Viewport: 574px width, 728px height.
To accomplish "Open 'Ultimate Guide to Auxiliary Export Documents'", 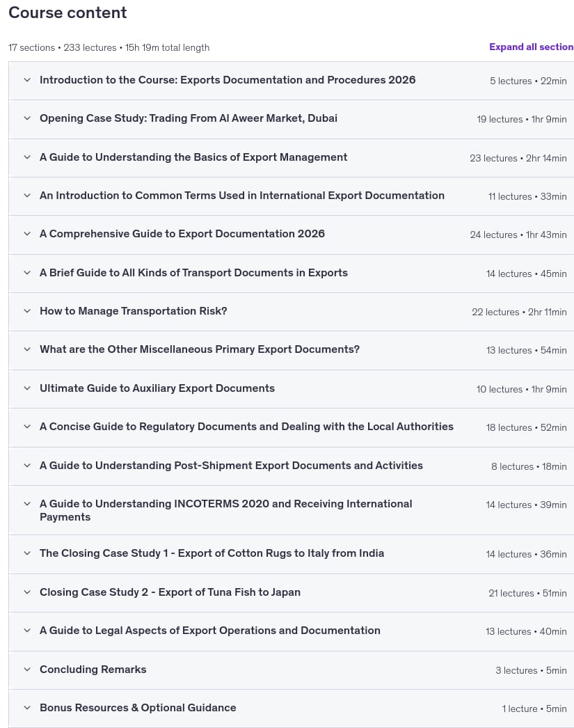I will [157, 388].
